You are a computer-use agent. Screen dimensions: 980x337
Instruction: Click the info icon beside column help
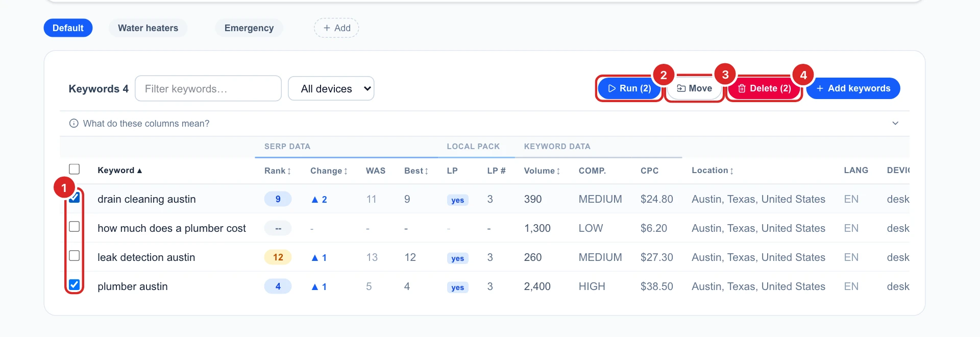tap(74, 124)
